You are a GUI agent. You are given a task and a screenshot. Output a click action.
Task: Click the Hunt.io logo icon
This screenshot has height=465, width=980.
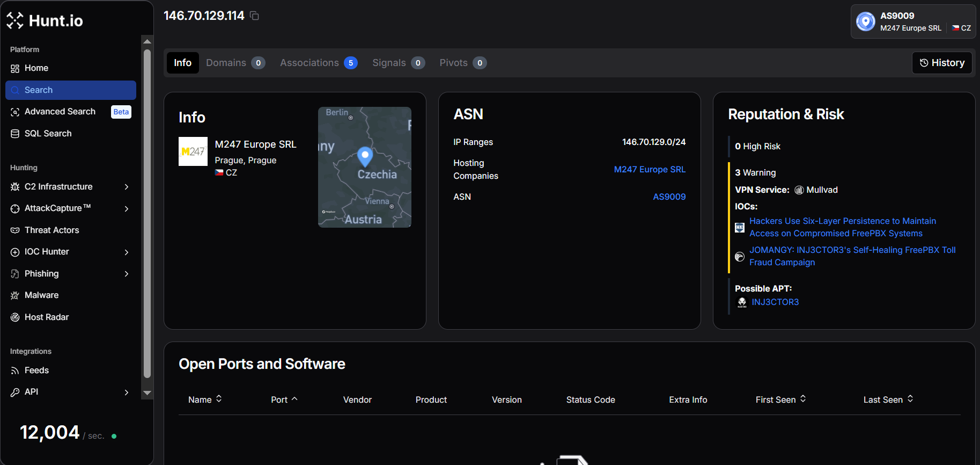point(15,20)
